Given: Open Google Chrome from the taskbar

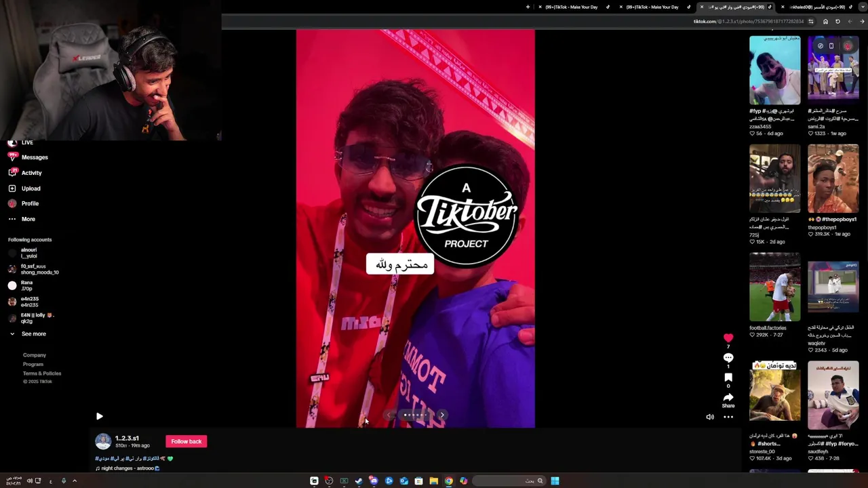Looking at the screenshot, I should 448,481.
